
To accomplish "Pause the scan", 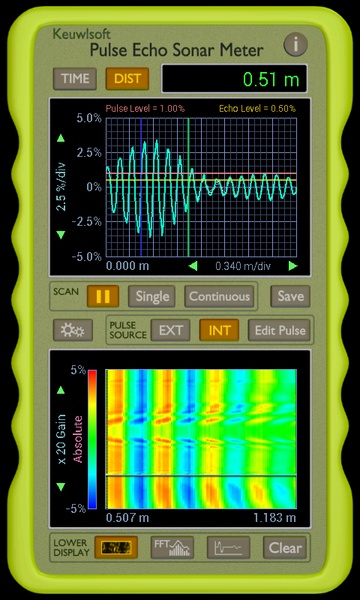I will coord(103,297).
